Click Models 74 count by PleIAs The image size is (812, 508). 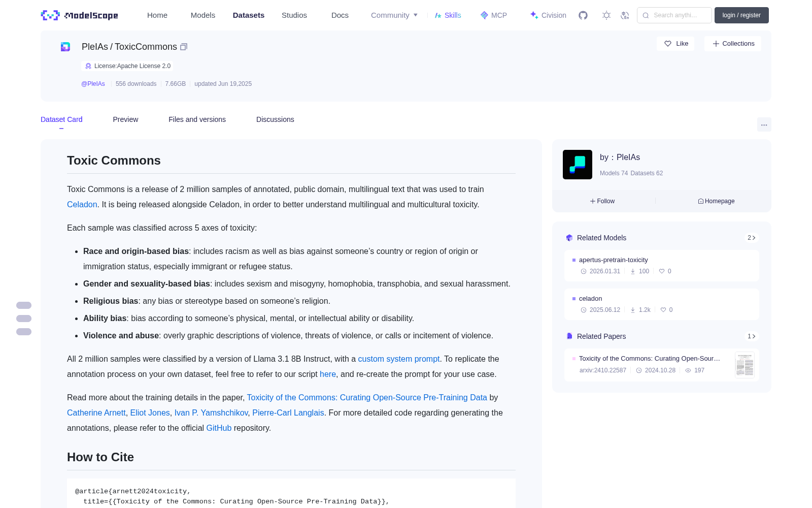[614, 173]
